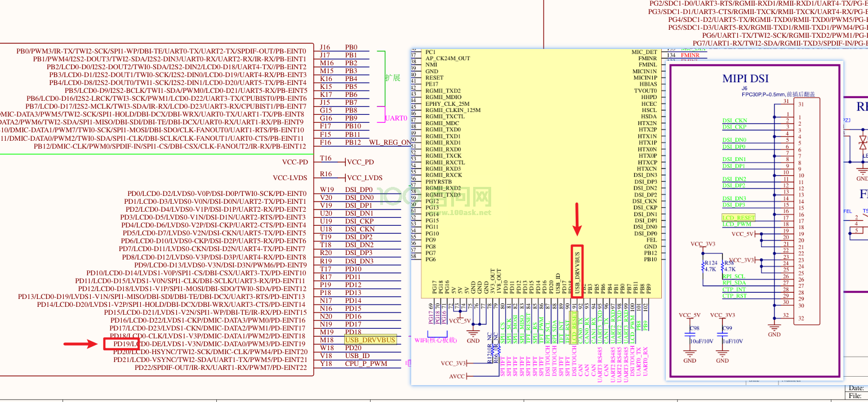Click the yellow LCD_RESET net on J6 connector
The width and height of the screenshot is (868, 402).
[738, 217]
